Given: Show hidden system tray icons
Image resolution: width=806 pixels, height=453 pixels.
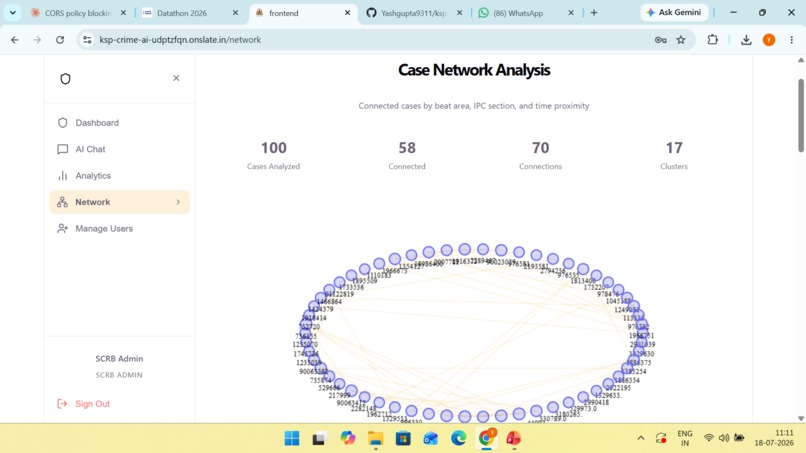Looking at the screenshot, I should [x=640, y=438].
